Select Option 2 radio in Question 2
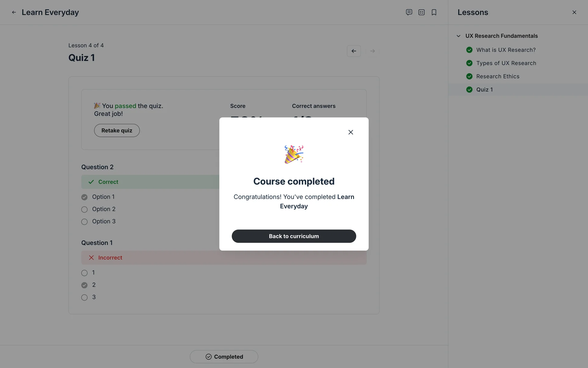This screenshot has width=588, height=368. tap(85, 209)
